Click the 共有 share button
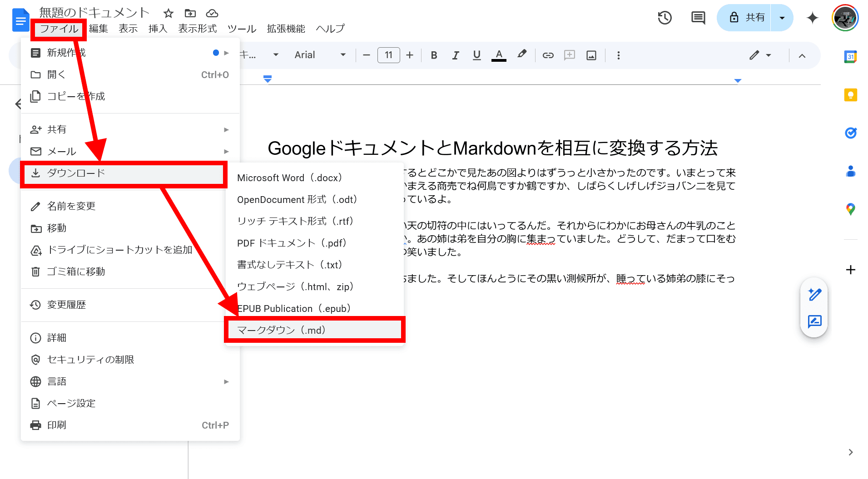Screen dimensions: 868x479 click(744, 18)
